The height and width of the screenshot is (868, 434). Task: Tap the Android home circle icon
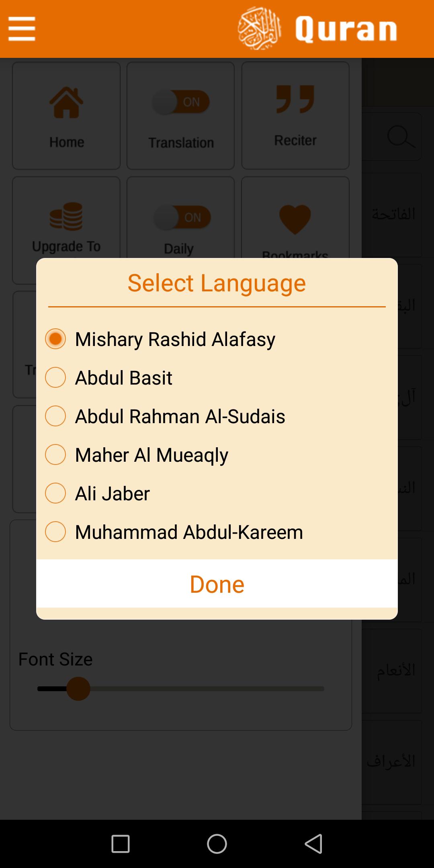pyautogui.click(x=217, y=843)
